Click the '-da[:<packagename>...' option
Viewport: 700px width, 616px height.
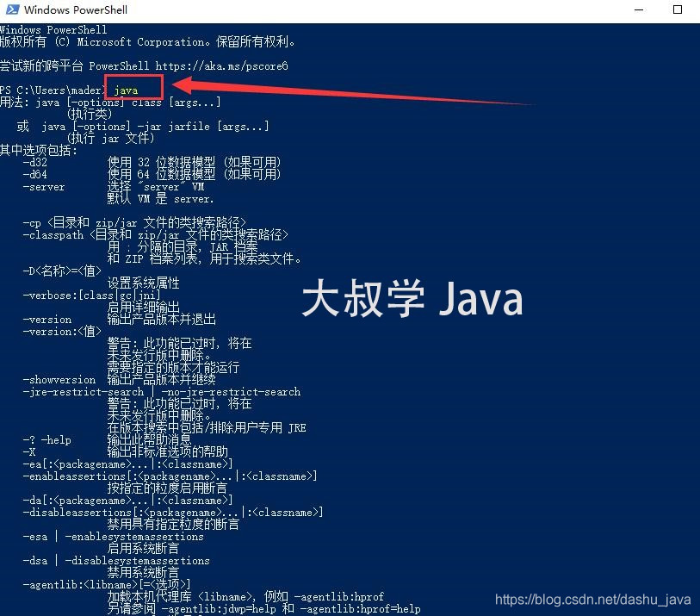pyautogui.click(x=127, y=501)
